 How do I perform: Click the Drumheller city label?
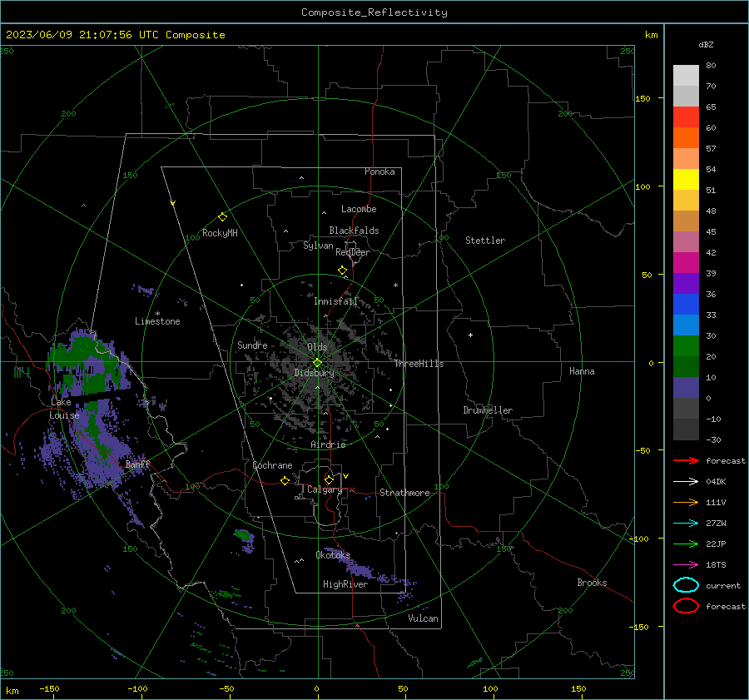[x=488, y=410]
